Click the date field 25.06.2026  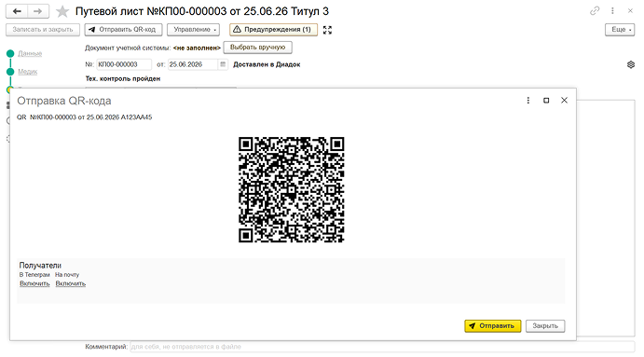coord(192,64)
